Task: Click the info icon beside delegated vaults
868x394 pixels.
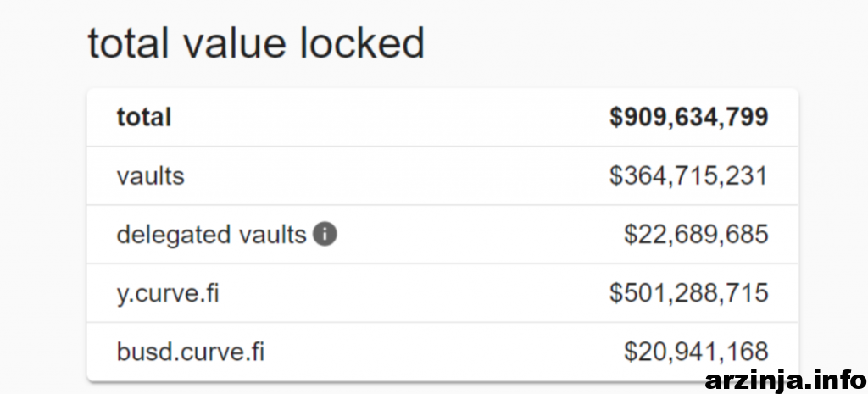Action: click(325, 235)
